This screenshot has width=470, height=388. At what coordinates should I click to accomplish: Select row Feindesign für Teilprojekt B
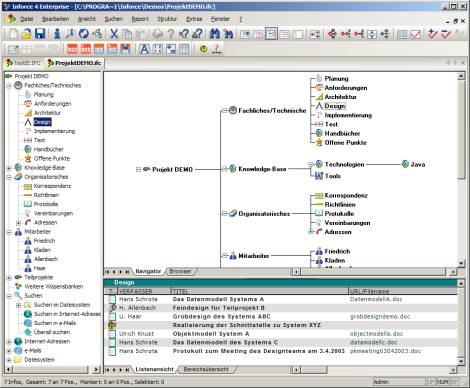pyautogui.click(x=282, y=308)
